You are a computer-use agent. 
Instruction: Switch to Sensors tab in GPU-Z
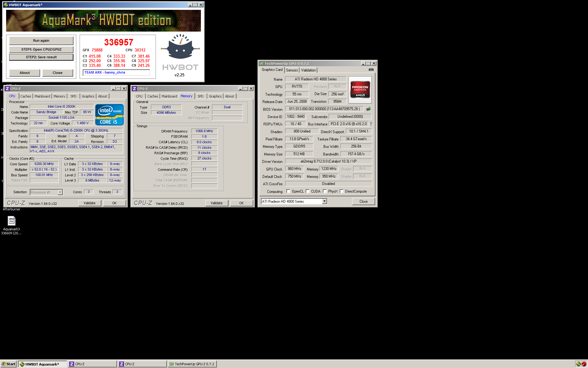(x=292, y=70)
